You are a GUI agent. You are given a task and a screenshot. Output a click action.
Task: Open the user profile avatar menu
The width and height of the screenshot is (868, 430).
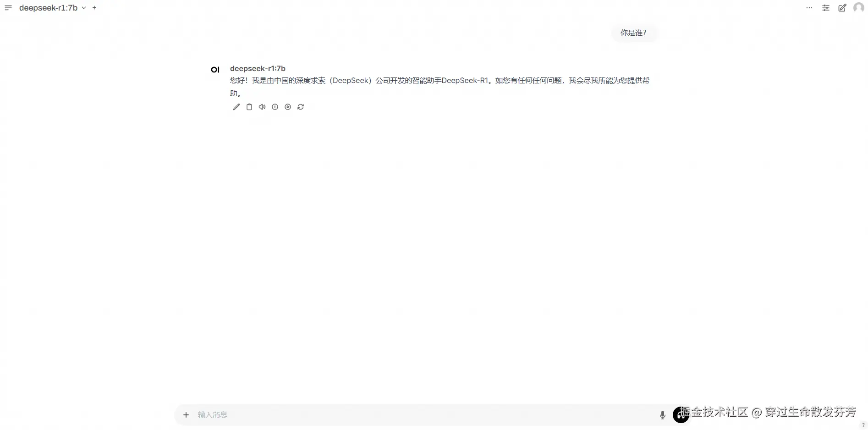pos(859,8)
